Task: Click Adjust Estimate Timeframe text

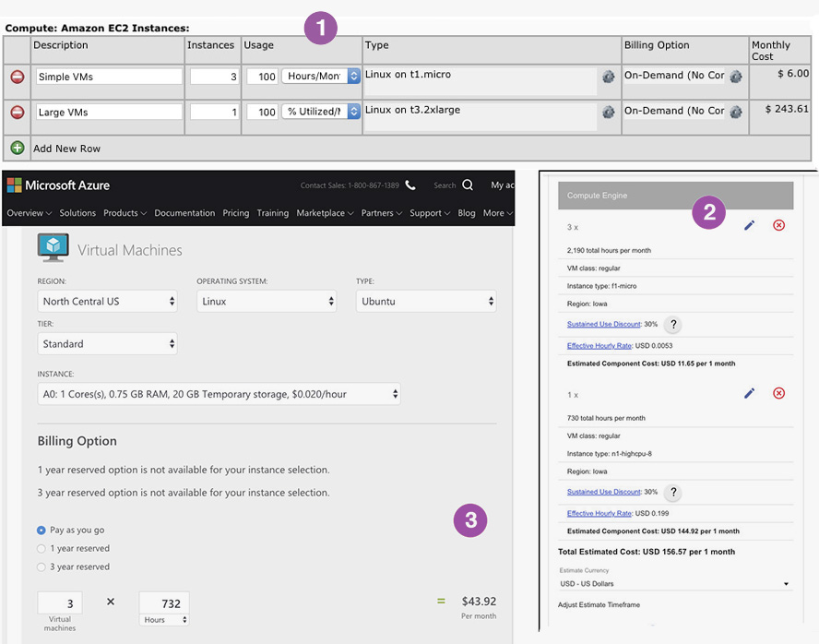Action: (x=599, y=605)
